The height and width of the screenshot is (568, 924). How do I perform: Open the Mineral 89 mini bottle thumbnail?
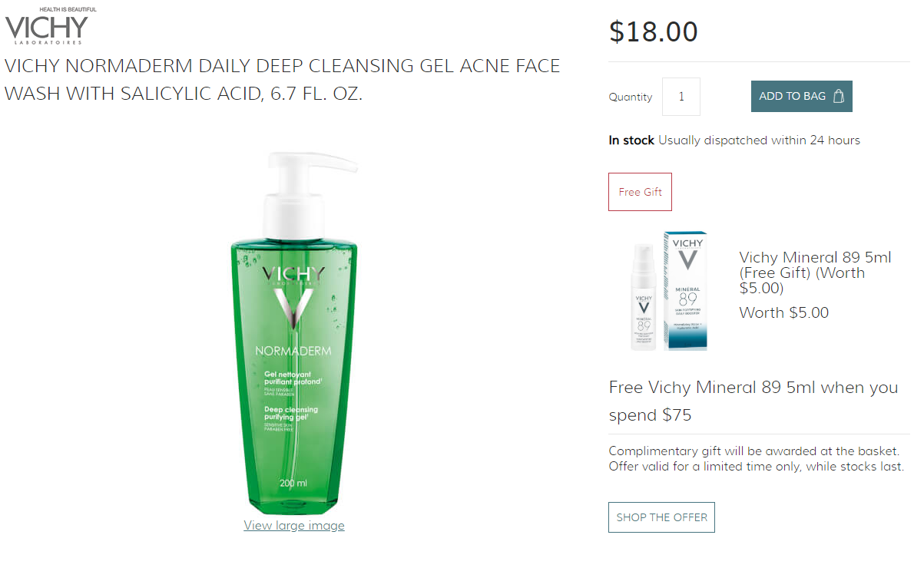click(644, 298)
